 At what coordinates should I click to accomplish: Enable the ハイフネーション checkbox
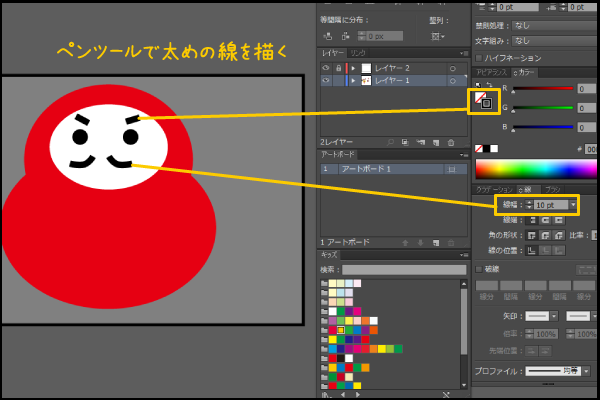click(478, 57)
